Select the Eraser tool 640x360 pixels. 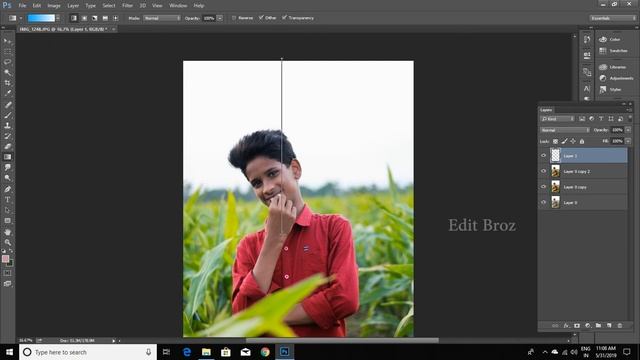pyautogui.click(x=7, y=147)
